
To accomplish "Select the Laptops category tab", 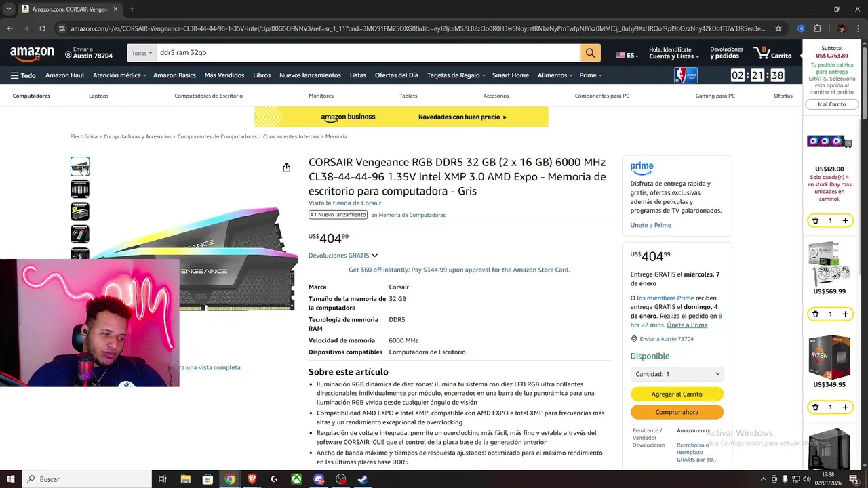I will (98, 96).
